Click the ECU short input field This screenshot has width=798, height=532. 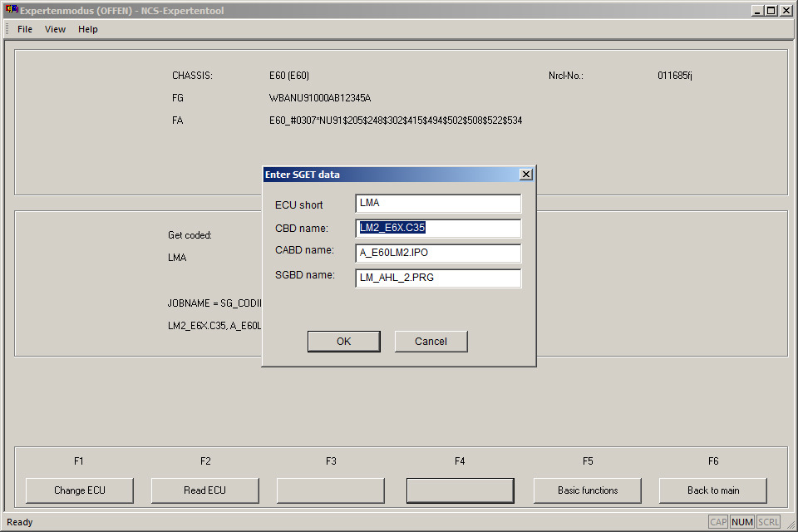438,203
